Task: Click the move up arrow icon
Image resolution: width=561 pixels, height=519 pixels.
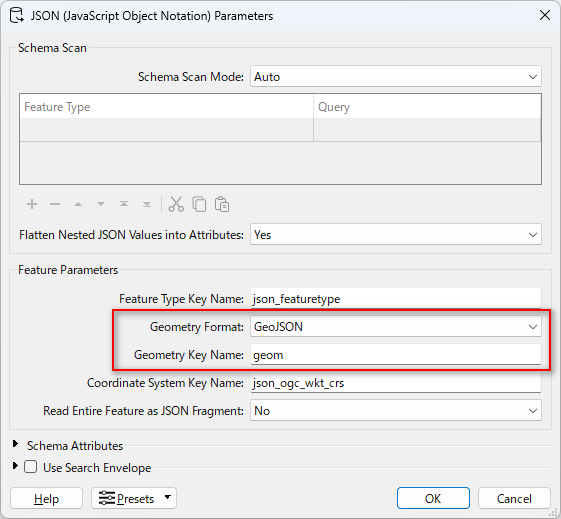Action: [78, 204]
